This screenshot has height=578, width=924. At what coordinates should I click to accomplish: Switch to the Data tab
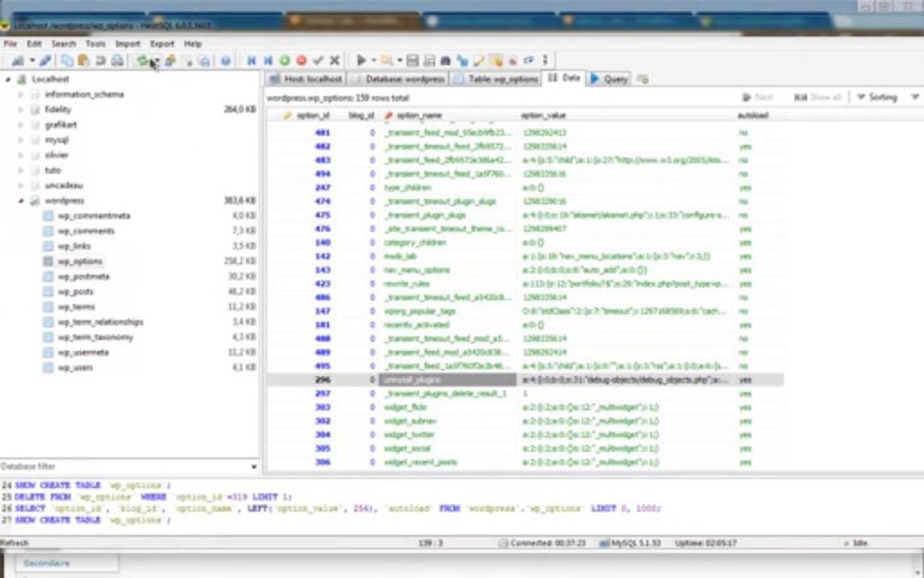point(565,78)
